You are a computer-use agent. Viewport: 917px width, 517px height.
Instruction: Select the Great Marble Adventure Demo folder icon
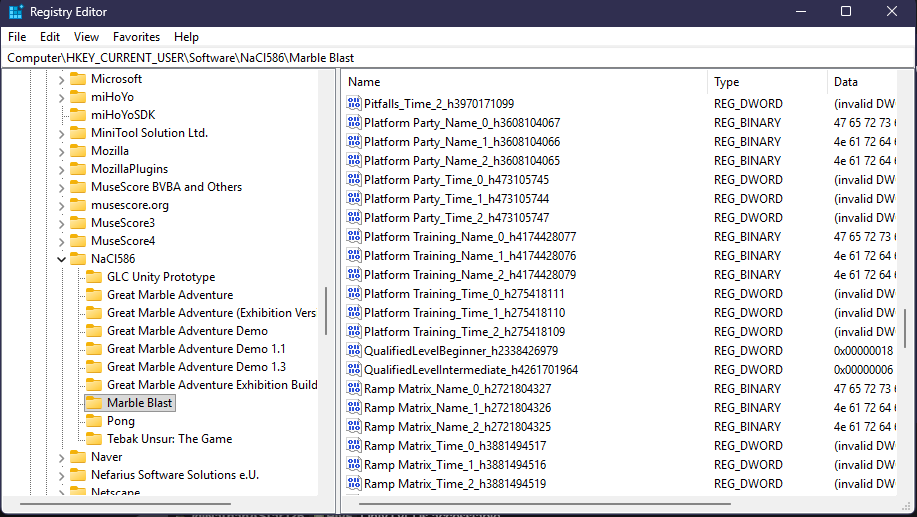coord(94,331)
